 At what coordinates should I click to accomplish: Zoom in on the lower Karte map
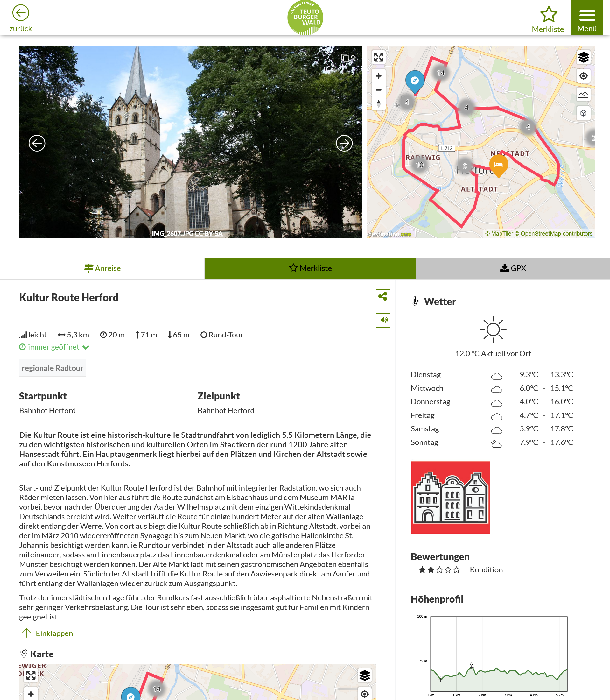tap(31, 694)
